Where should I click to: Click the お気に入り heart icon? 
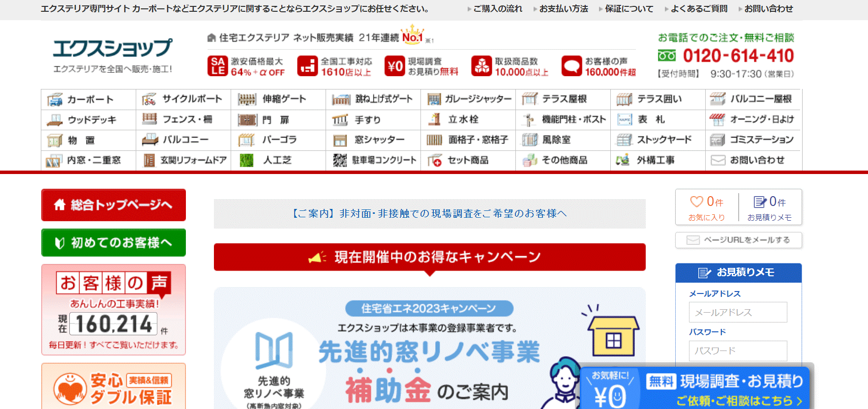696,202
